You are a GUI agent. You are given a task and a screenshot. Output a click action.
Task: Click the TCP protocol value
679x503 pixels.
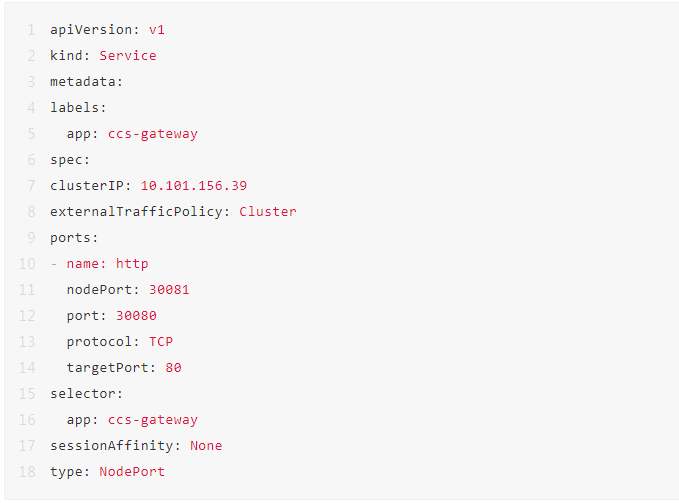[161, 342]
